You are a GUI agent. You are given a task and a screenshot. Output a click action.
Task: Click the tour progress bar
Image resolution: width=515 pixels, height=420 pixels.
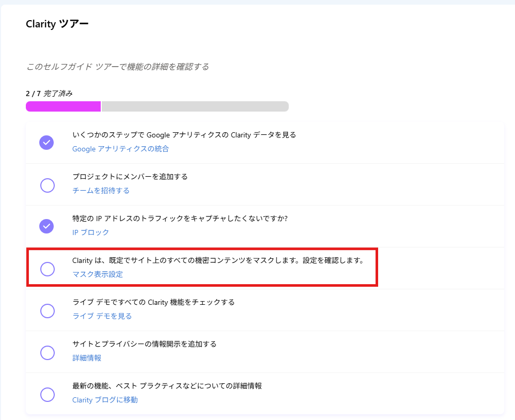[x=158, y=106]
